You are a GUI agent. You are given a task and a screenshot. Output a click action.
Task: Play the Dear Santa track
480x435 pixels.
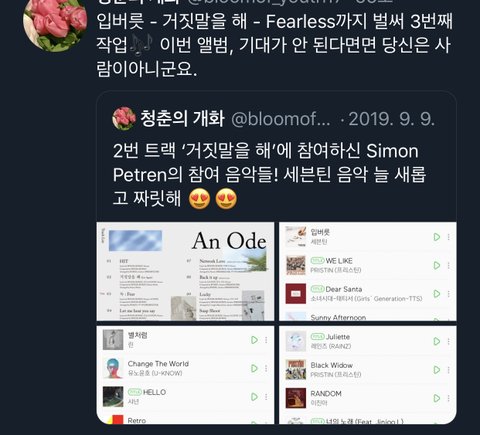point(437,294)
